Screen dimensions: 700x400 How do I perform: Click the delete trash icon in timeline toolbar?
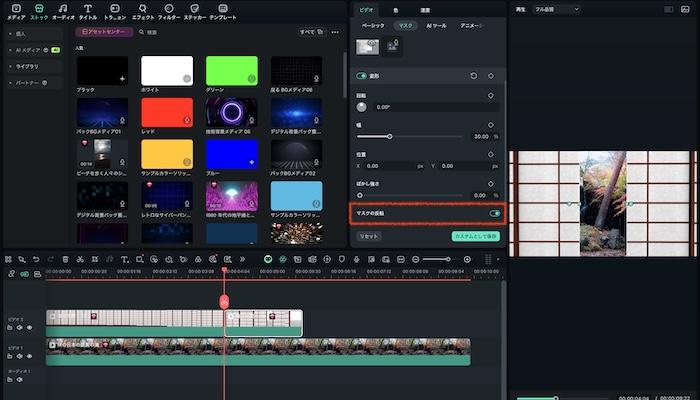click(x=66, y=259)
